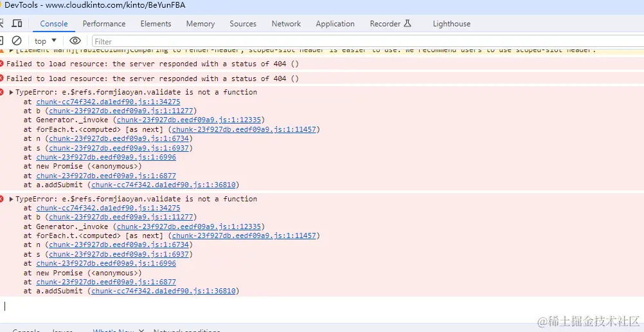The width and height of the screenshot is (644, 332).
Task: Expand the first TypeError formjiaoyan.validate message
Action: (12, 92)
